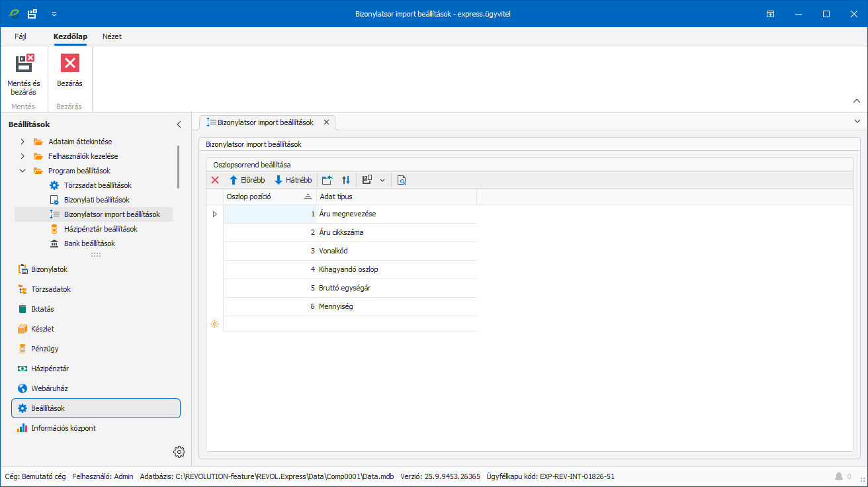Move row forward with Előrébb button
The width and height of the screenshot is (868, 487).
click(247, 180)
